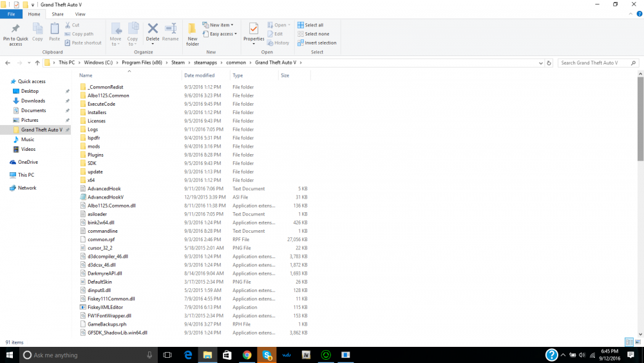Click the Cut scissors icon

tap(68, 25)
